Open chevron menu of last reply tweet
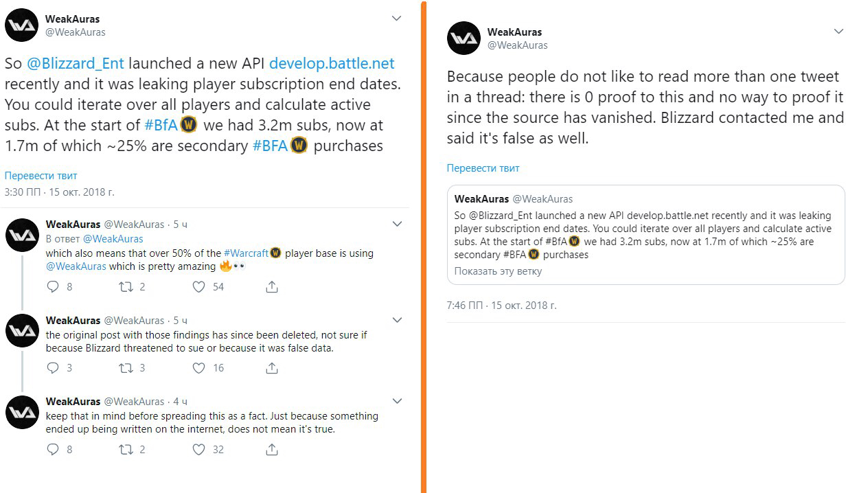 pyautogui.click(x=397, y=401)
